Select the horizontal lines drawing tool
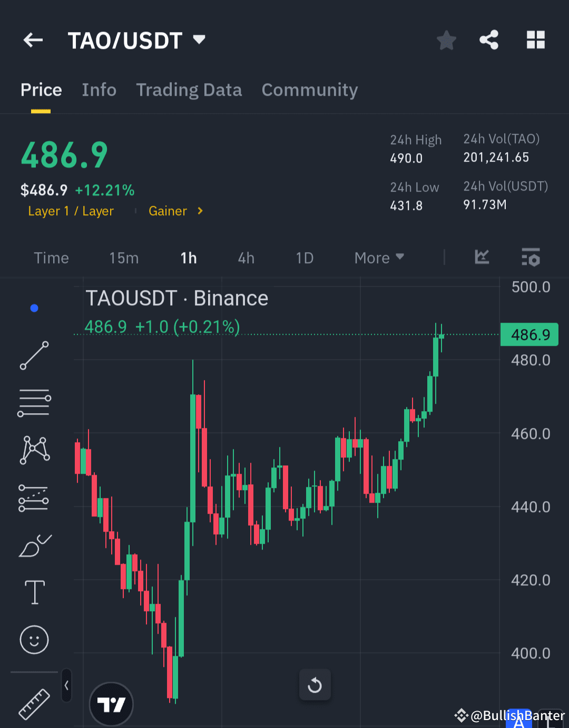This screenshot has height=728, width=569. point(34,403)
